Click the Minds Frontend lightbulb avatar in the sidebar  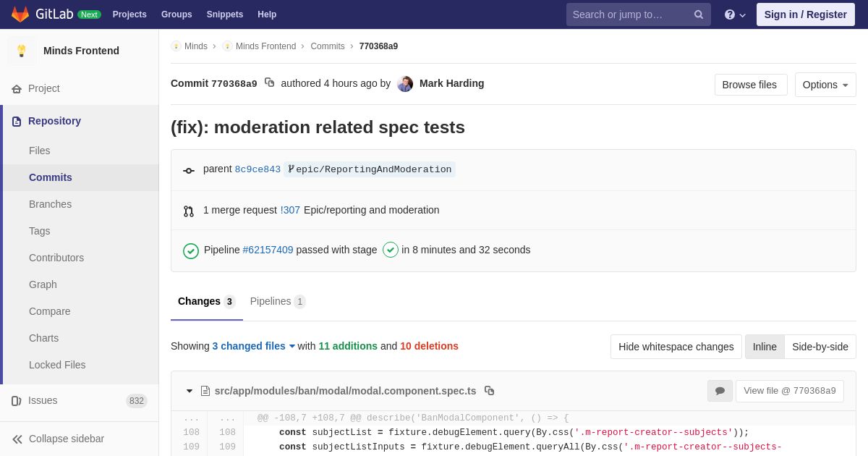pyautogui.click(x=22, y=51)
